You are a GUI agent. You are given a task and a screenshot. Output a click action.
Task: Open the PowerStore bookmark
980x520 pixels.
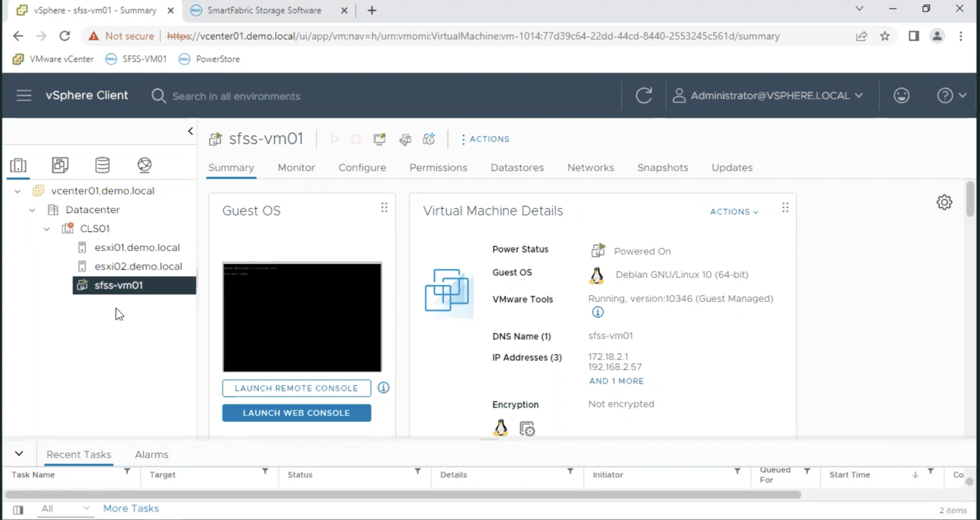point(209,59)
